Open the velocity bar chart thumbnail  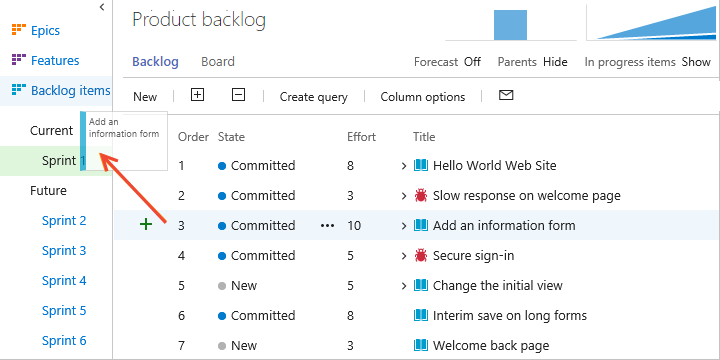511,25
